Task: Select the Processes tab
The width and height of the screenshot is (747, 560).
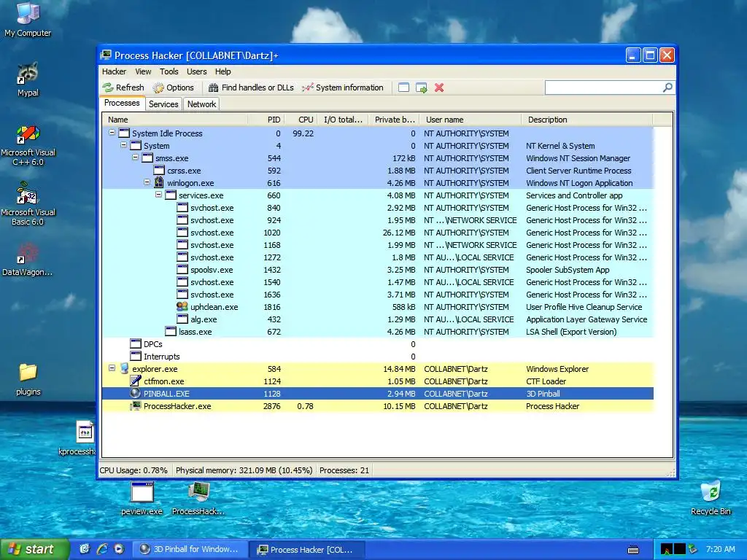Action: point(122,103)
